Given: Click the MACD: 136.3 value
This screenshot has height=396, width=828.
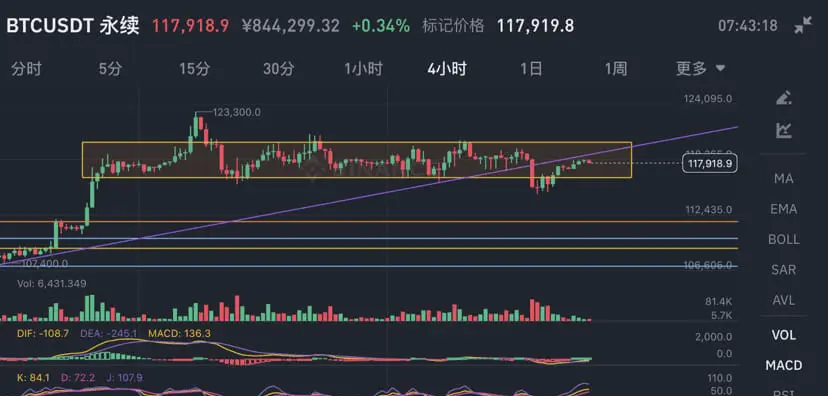Looking at the screenshot, I should [179, 334].
